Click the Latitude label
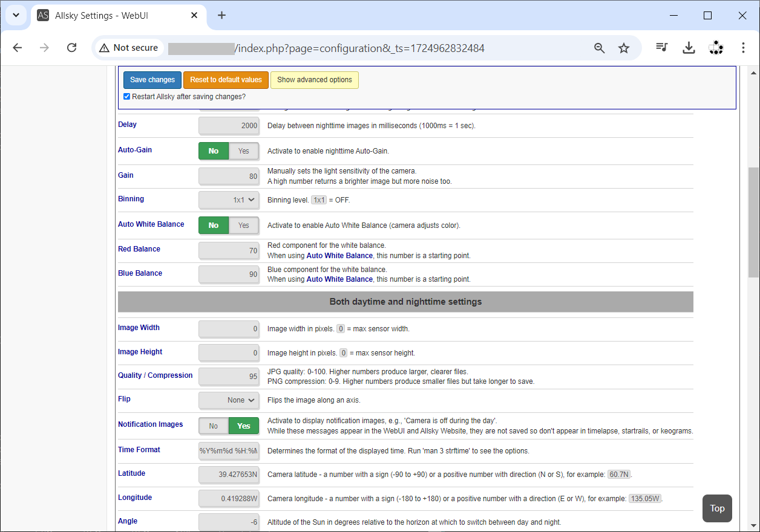 coord(131,473)
